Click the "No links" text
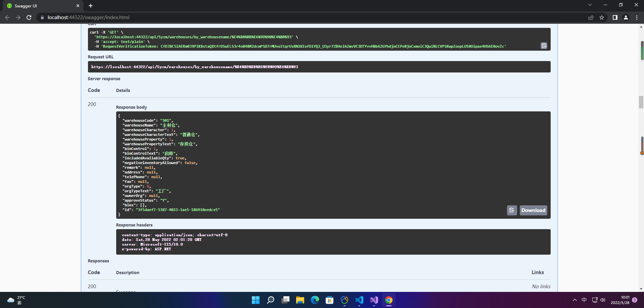This screenshot has width=644, height=308. point(541,287)
